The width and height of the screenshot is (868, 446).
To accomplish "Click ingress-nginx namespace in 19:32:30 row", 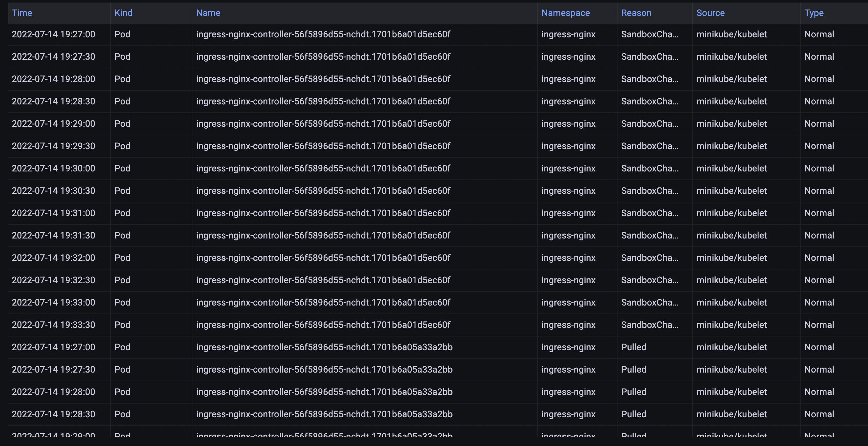I will point(568,280).
